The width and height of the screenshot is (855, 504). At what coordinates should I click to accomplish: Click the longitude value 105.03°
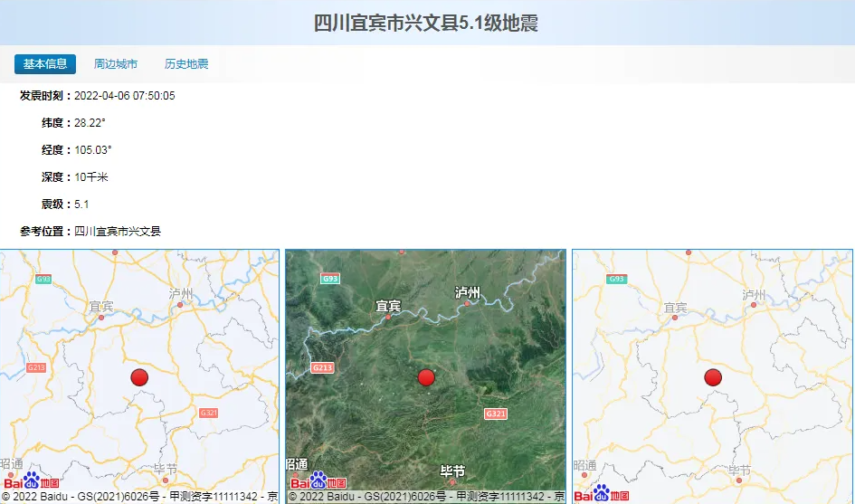pyautogui.click(x=92, y=150)
